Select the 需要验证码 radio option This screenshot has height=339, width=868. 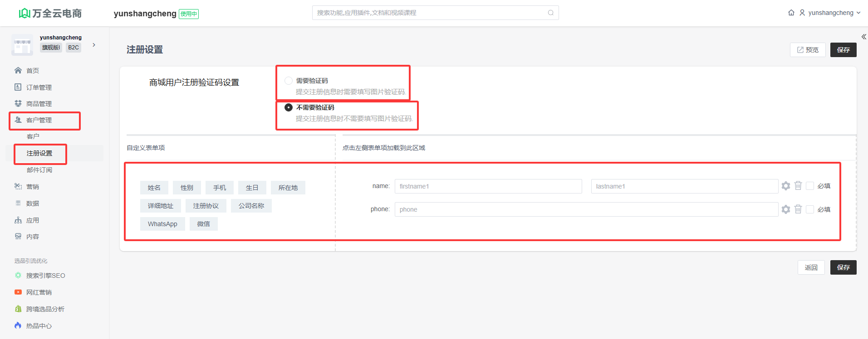point(288,81)
